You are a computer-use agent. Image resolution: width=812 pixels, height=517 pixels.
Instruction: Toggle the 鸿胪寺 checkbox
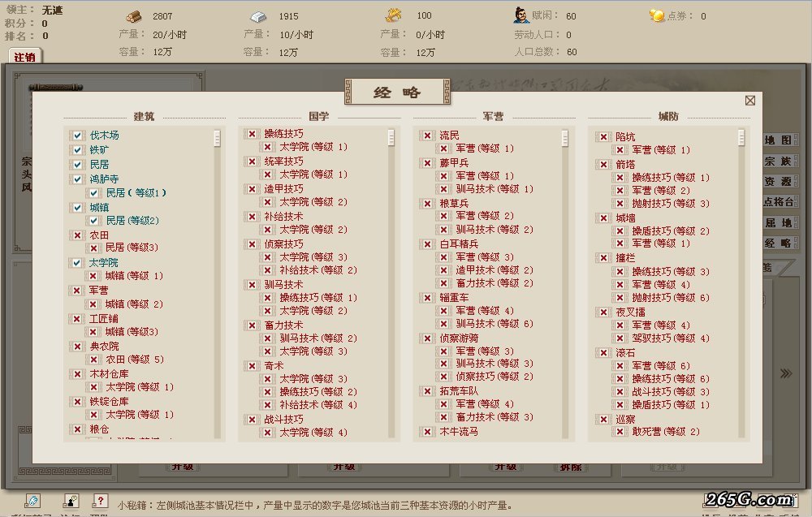(x=77, y=179)
